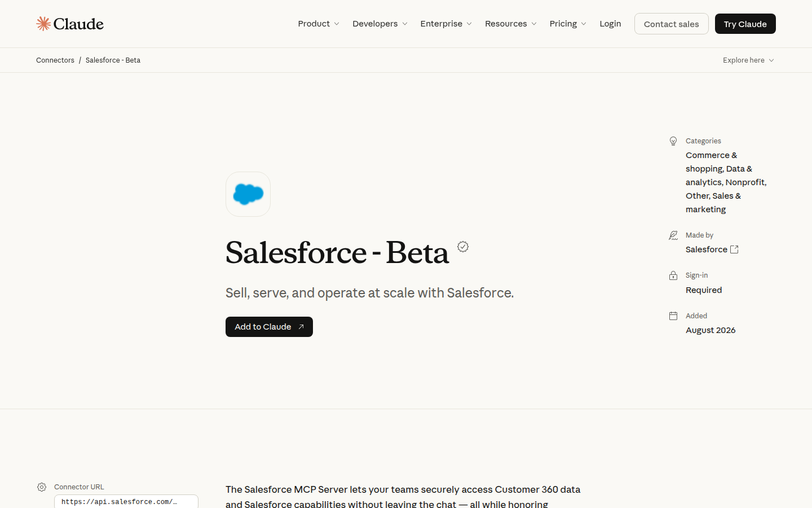Expand the Pricing menu
Image resolution: width=812 pixels, height=508 pixels.
click(x=568, y=24)
